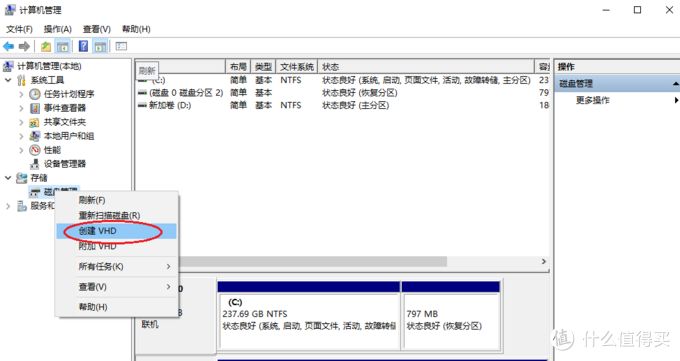The height and width of the screenshot is (361, 680).
Task: Choose 帮助(H) in context menu
Action: click(x=117, y=307)
